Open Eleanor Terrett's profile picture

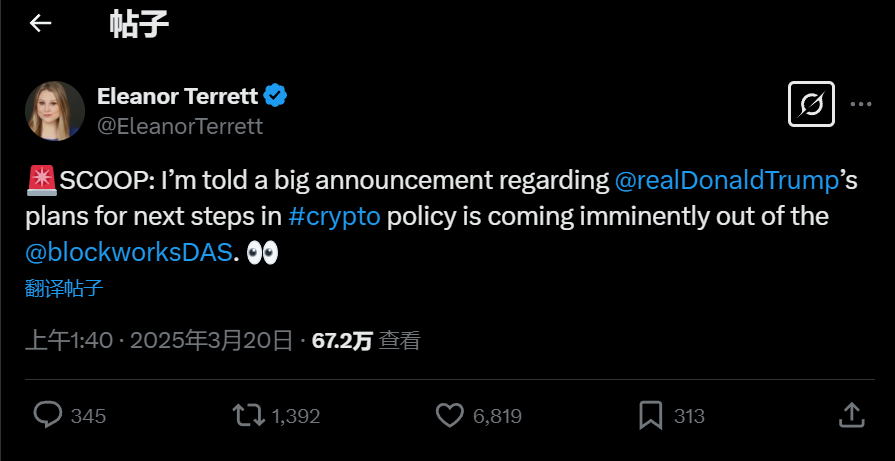(x=54, y=110)
